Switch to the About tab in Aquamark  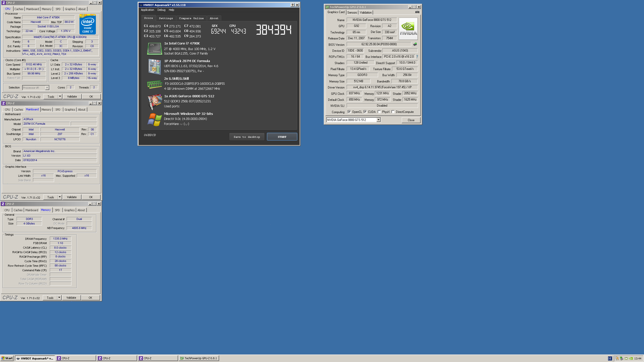coord(214,18)
